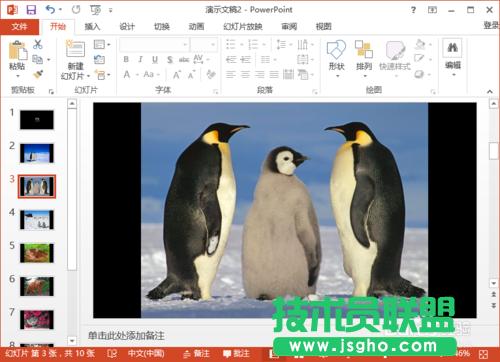Decrease font size button
This screenshot has width=500, height=362.
[x=191, y=75]
